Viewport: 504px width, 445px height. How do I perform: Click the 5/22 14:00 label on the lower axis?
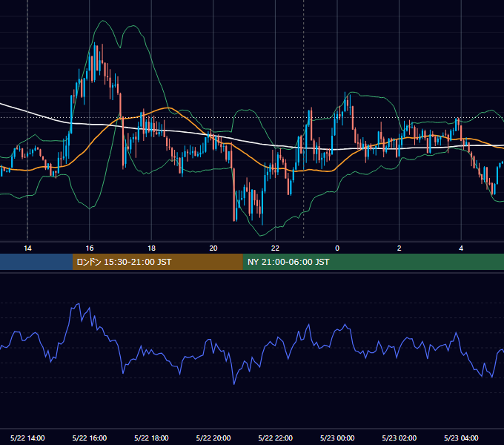click(x=27, y=438)
